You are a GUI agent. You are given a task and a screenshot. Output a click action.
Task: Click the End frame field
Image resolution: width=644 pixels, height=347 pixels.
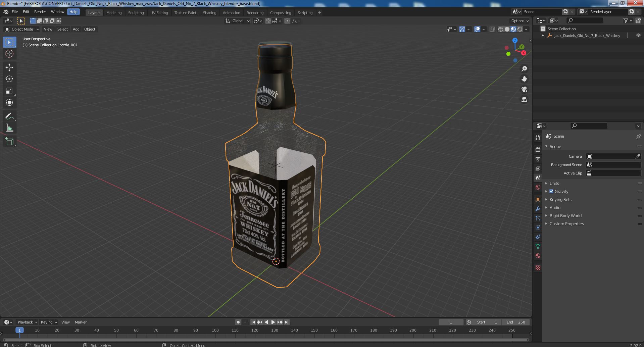point(516,322)
